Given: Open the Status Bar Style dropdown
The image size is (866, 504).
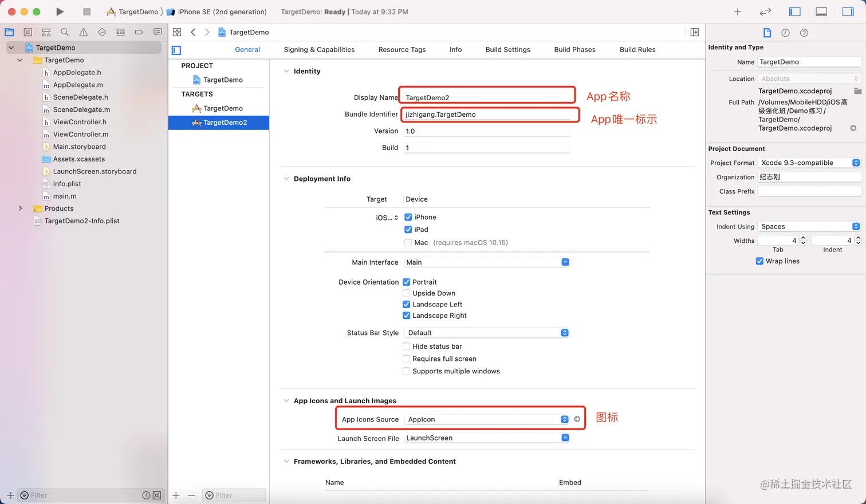Looking at the screenshot, I should coord(487,333).
